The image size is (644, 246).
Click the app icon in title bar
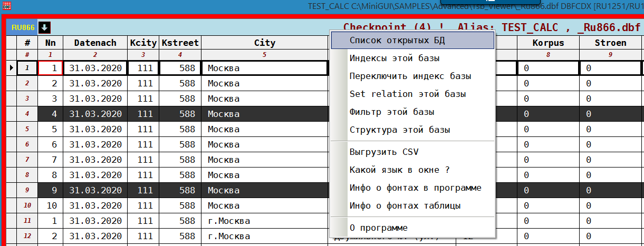(x=6, y=6)
